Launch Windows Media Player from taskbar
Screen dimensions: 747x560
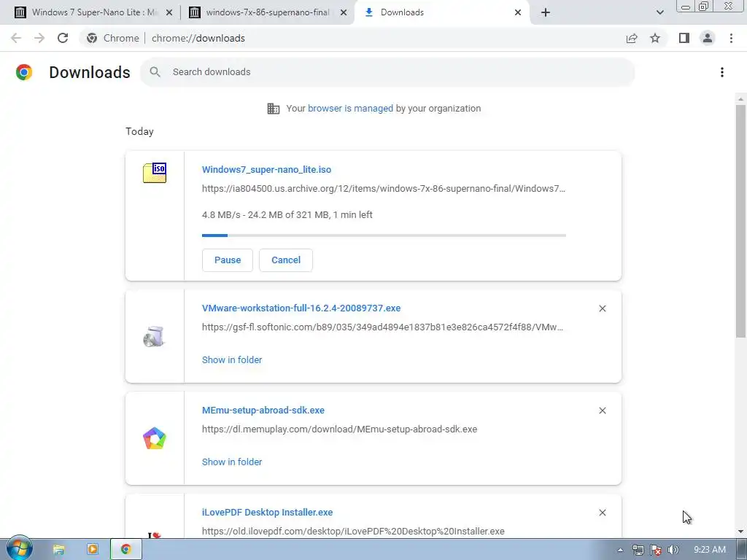(93, 550)
